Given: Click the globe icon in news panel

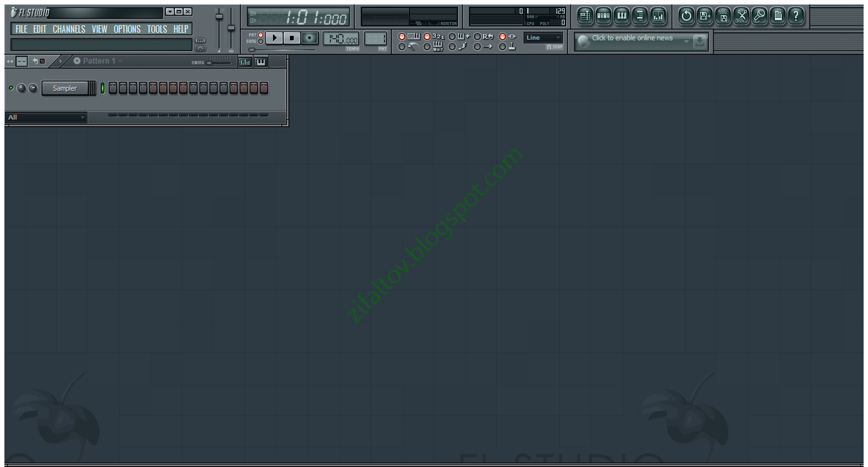Looking at the screenshot, I should (x=583, y=42).
